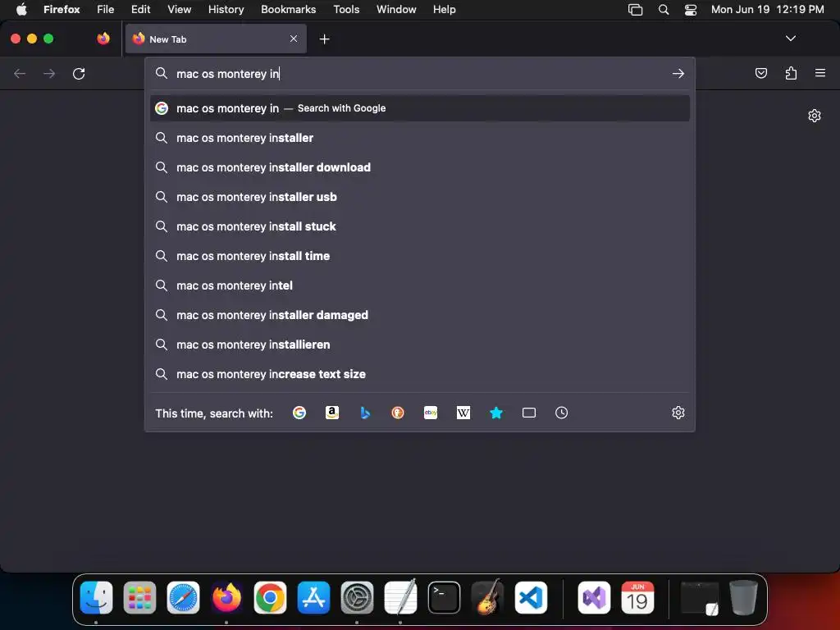840x630 pixels.
Task: Click in the address bar text field
Action: 421,73
